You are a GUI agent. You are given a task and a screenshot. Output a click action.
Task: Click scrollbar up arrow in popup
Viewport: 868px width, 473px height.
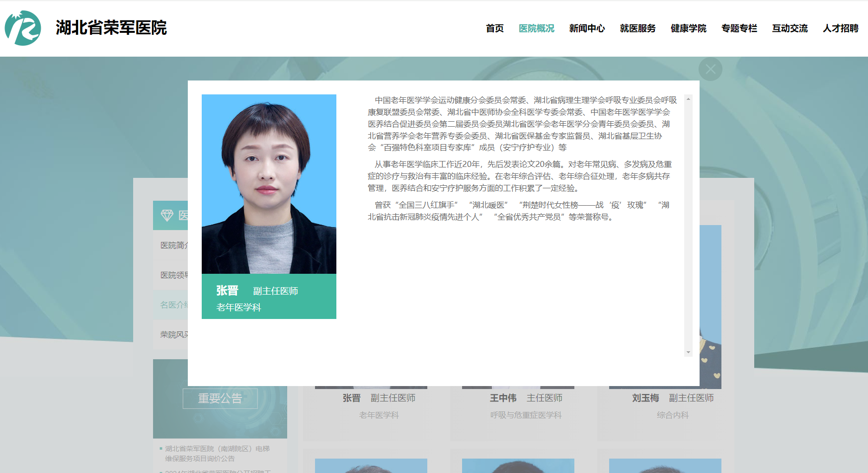pyautogui.click(x=688, y=99)
